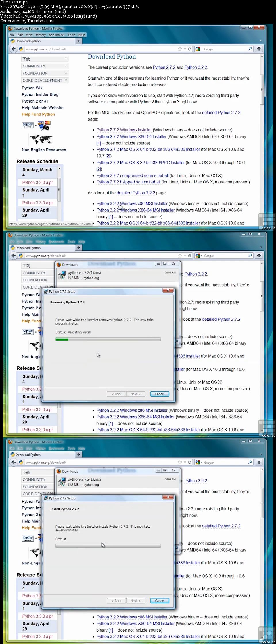Click search magnifier in dialog-free Firefox window
The image size is (276, 644).
pos(250,49)
